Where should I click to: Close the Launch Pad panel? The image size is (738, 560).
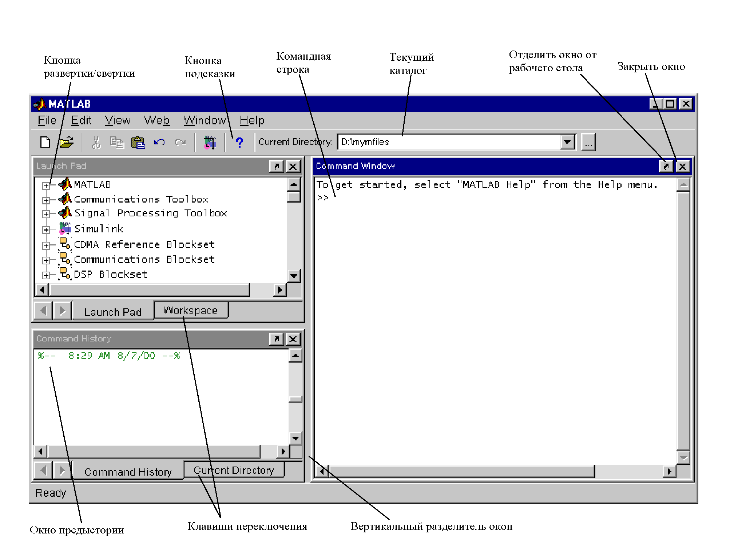pyautogui.click(x=293, y=167)
